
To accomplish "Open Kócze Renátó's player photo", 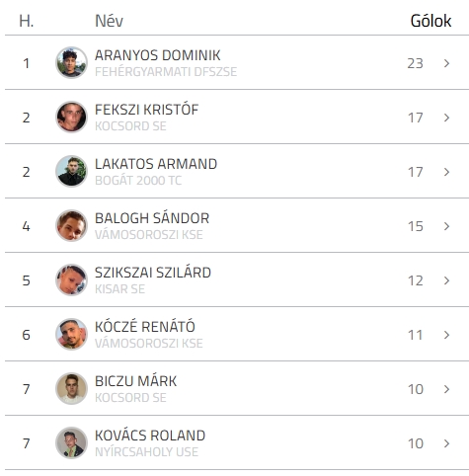I will point(71,334).
